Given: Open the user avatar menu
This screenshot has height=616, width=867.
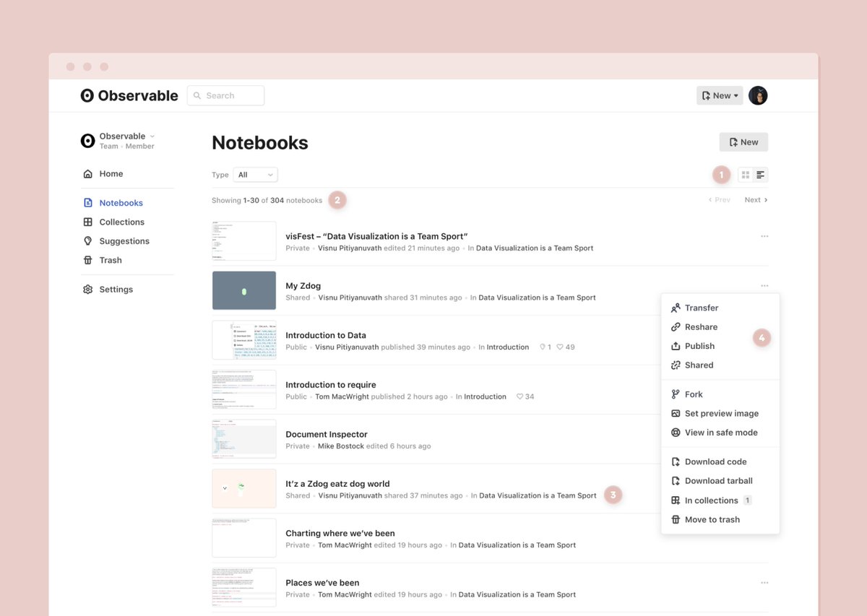Looking at the screenshot, I should [758, 95].
